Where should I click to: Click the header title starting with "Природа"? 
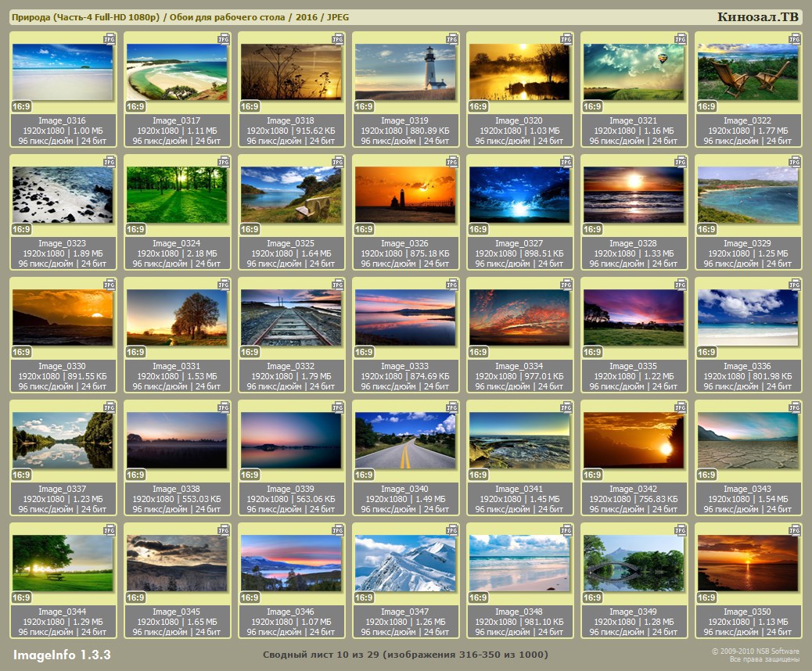(180, 17)
